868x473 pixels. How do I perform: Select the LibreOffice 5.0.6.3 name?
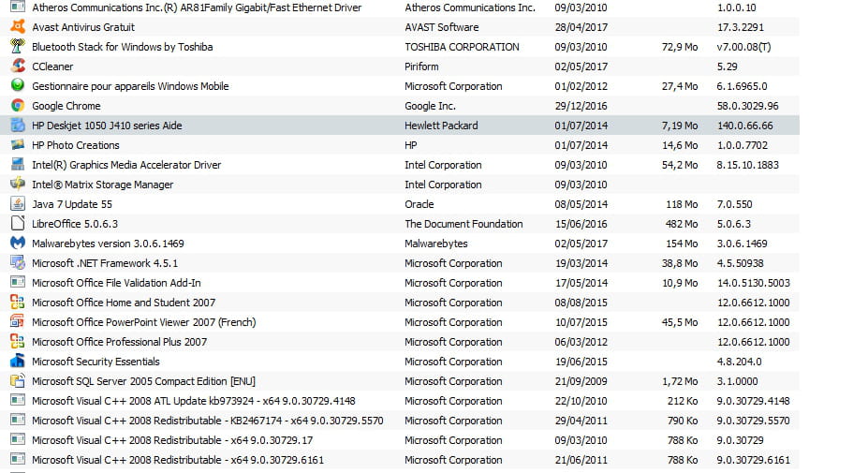[x=75, y=224]
